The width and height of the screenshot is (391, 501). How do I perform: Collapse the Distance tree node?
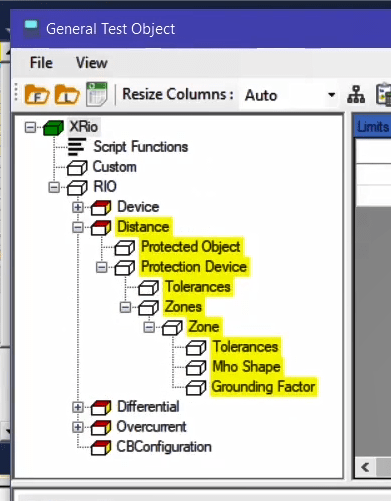click(x=78, y=227)
